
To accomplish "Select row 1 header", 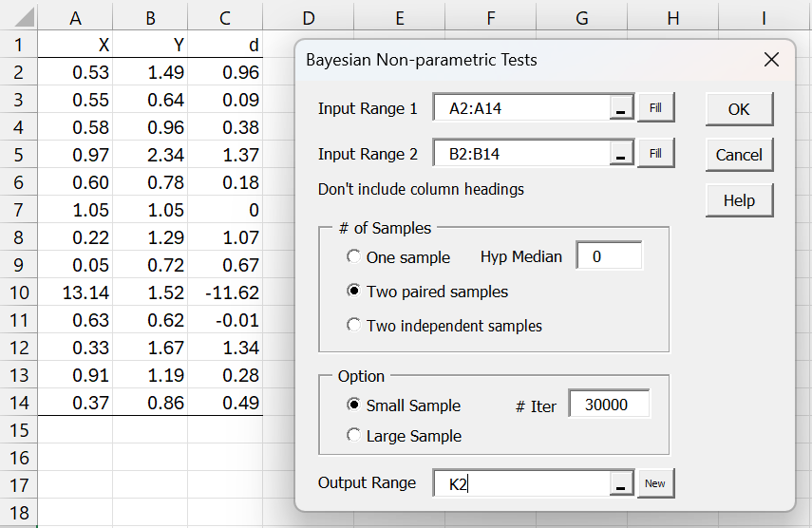I will click(x=19, y=45).
